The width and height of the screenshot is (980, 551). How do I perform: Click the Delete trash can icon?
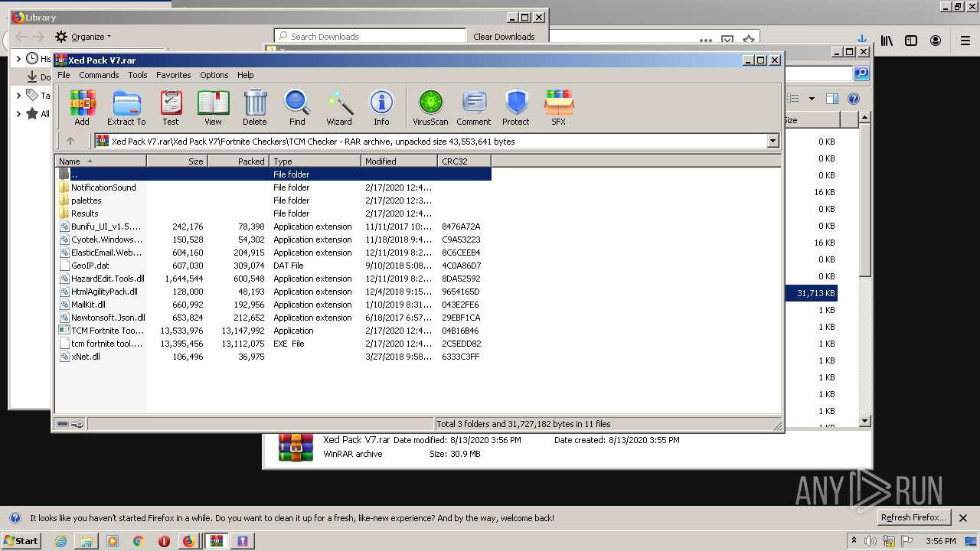(x=255, y=108)
